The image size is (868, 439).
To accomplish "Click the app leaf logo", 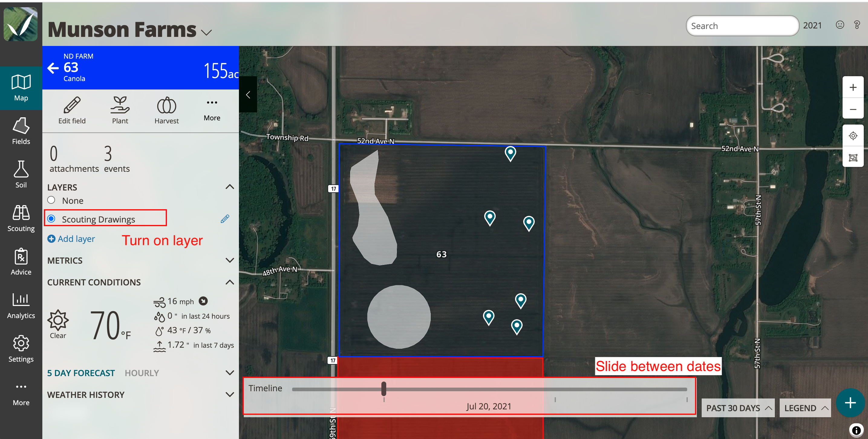I will tap(21, 24).
